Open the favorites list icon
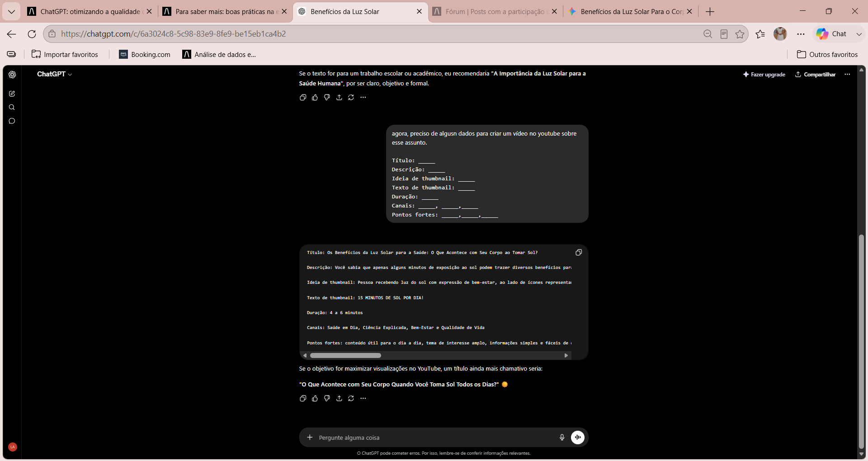This screenshot has height=461, width=868. (760, 34)
